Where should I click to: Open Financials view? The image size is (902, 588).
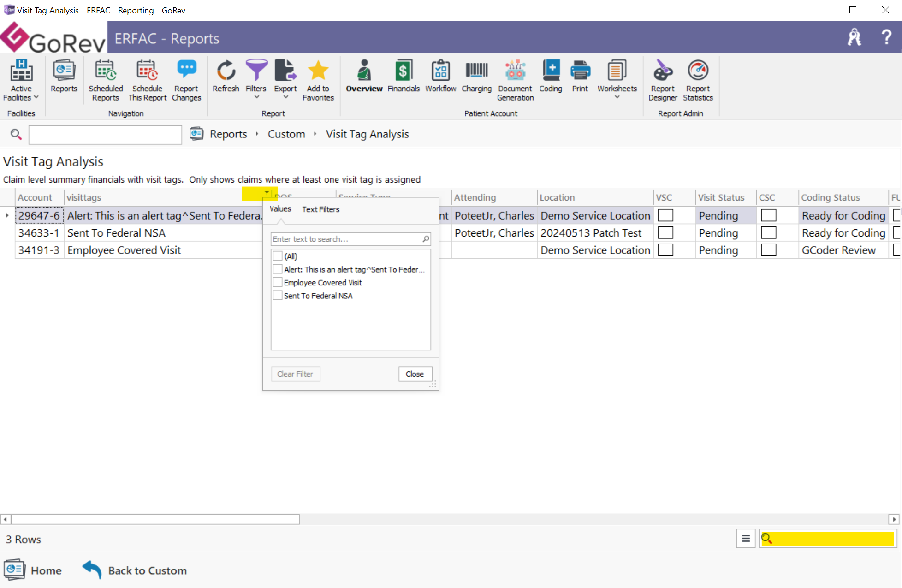[x=404, y=77]
